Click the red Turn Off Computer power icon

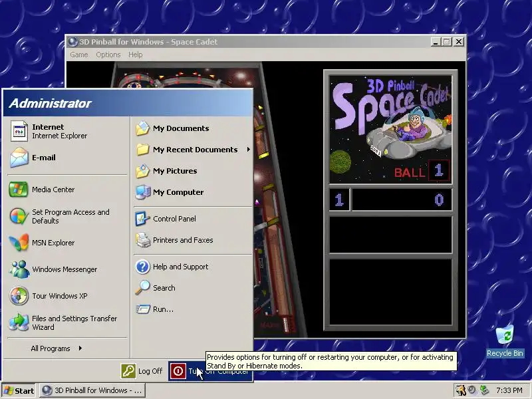[x=178, y=371]
